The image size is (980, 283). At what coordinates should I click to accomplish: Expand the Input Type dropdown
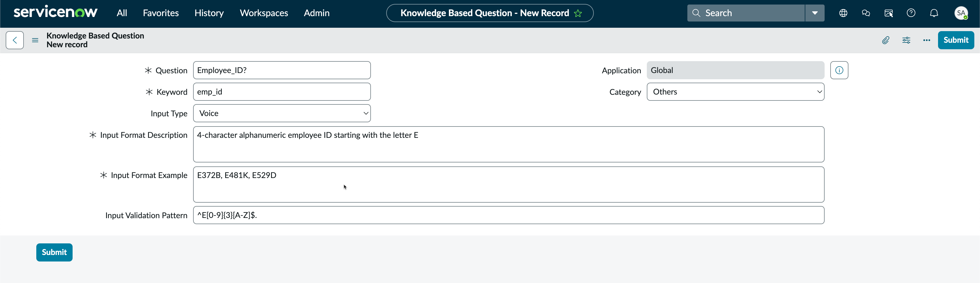tap(282, 113)
